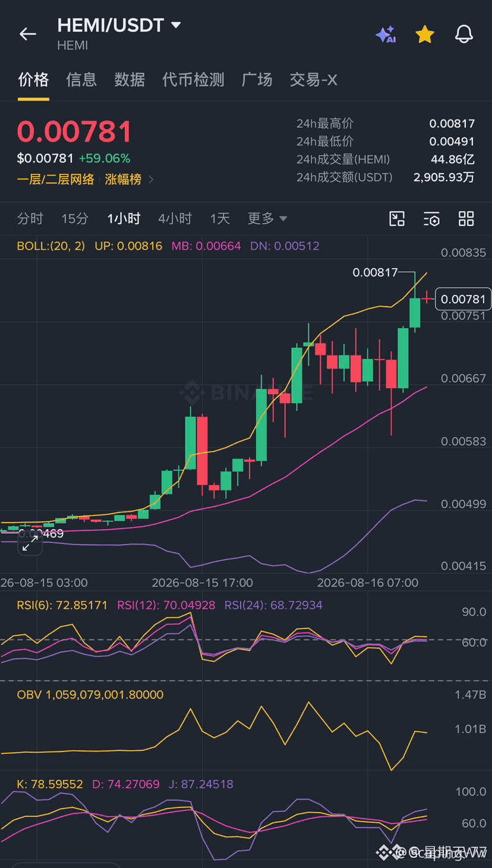The width and height of the screenshot is (492, 868).
Task: Open the four-square grid layout icon
Action: pyautogui.click(x=466, y=219)
